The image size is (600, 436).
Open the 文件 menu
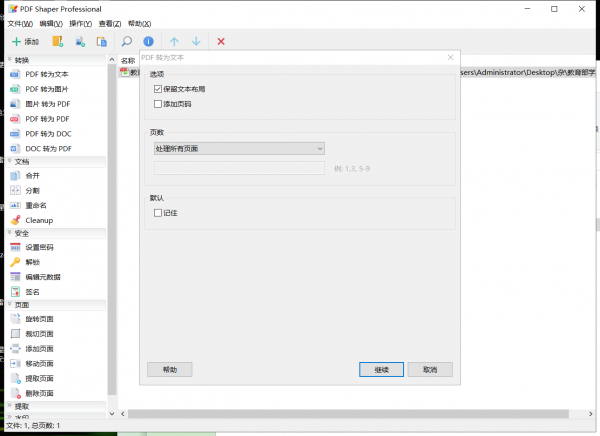pos(20,23)
